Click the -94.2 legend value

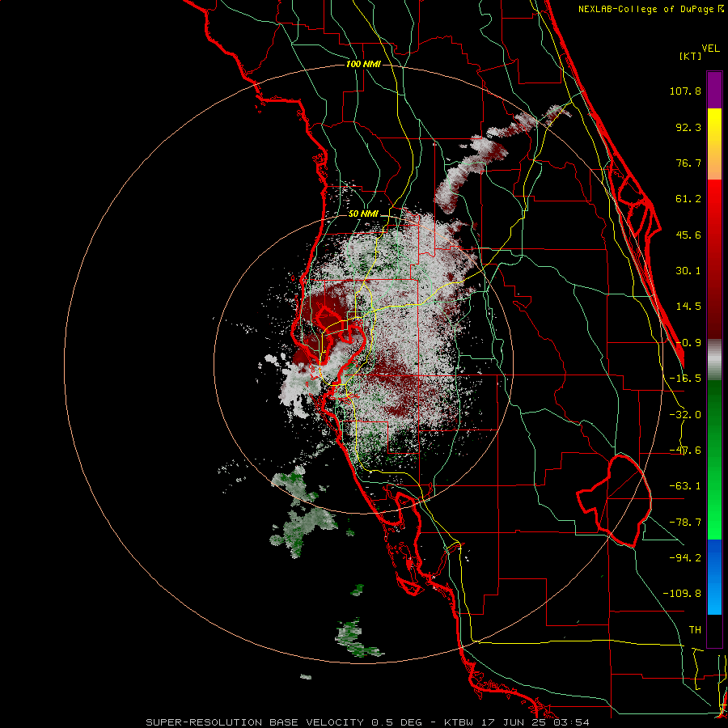click(685, 558)
